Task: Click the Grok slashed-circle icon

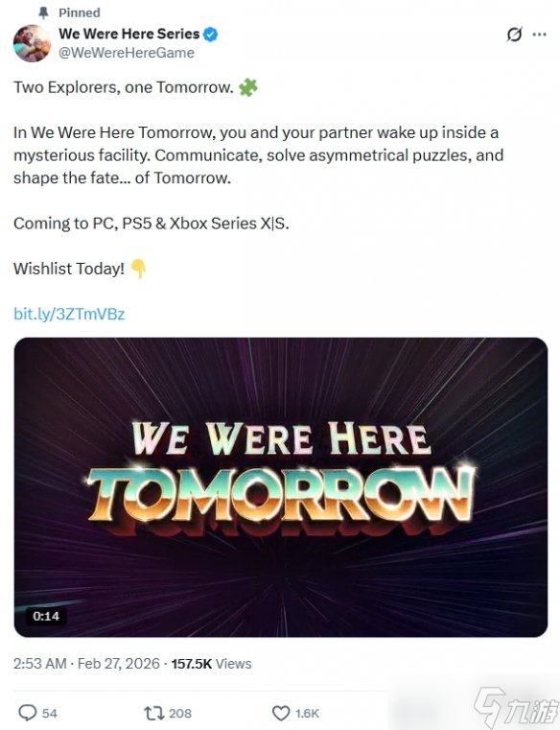Action: [514, 35]
